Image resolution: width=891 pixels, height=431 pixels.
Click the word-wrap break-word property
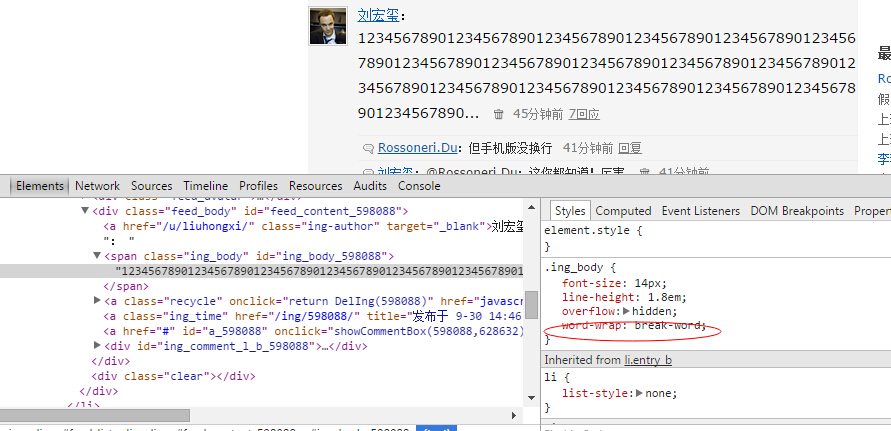[634, 326]
